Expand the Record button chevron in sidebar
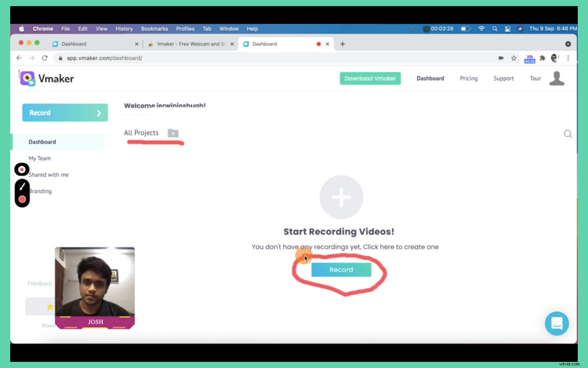Screen dimensions: 588x368 click(x=98, y=112)
